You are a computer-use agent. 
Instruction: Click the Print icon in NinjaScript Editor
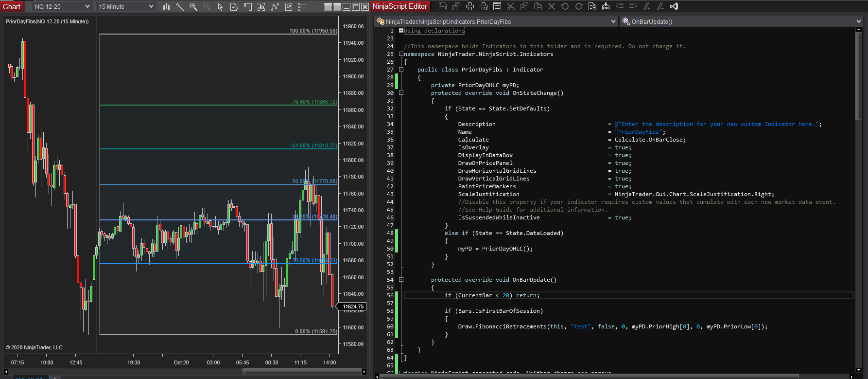tap(469, 6)
